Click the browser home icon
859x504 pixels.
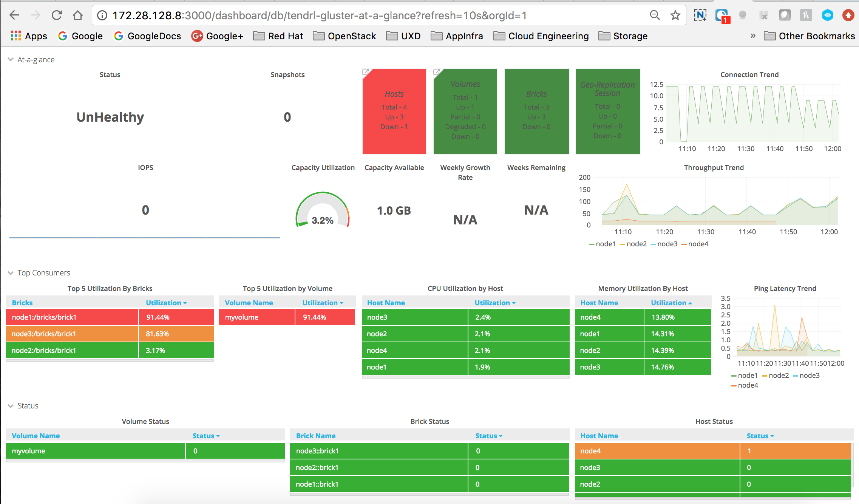click(x=78, y=15)
